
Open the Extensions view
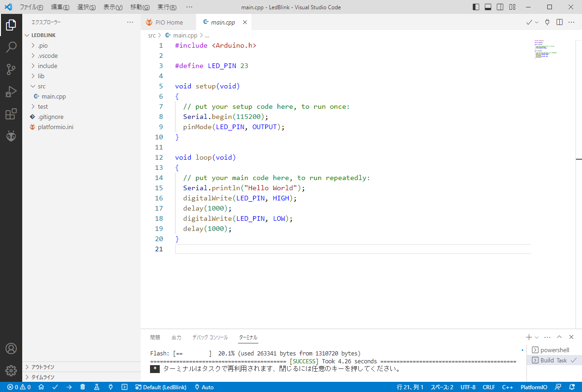[11, 114]
